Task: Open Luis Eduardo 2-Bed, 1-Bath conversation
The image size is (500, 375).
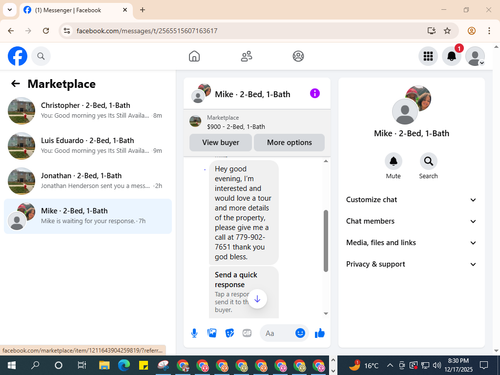Action: point(88,146)
